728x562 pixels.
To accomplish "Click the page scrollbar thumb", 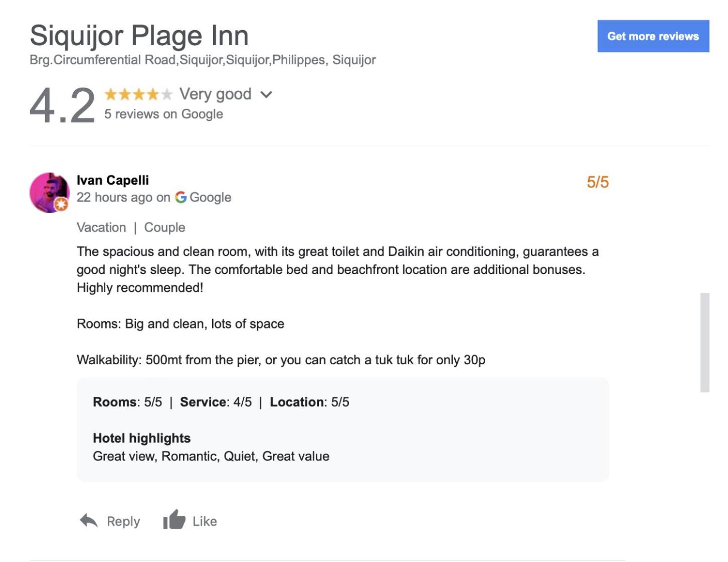I will 705,342.
